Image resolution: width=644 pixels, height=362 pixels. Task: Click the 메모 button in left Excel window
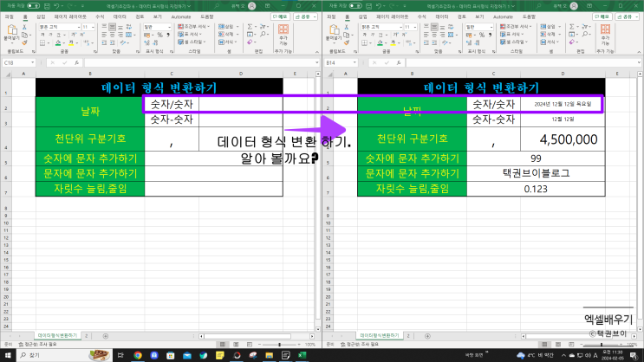point(280,16)
